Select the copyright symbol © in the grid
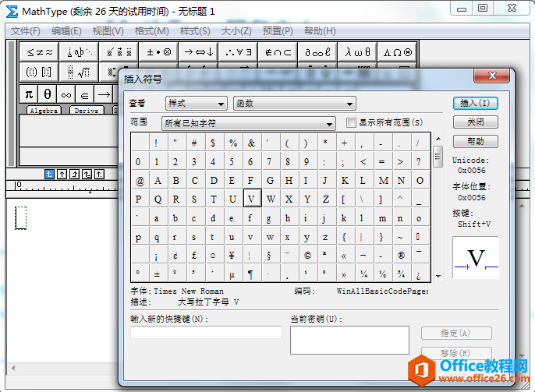The image size is (535, 392). (x=307, y=255)
